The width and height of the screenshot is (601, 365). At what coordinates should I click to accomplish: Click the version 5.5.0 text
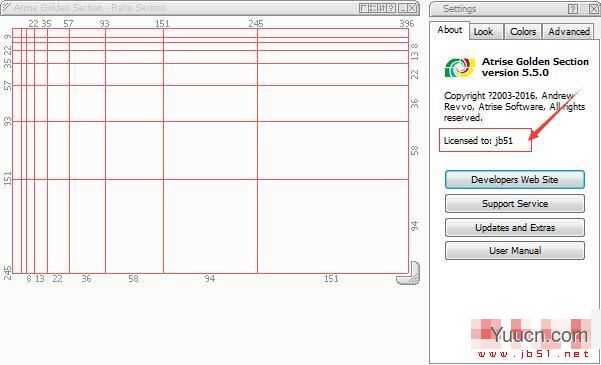pos(515,72)
